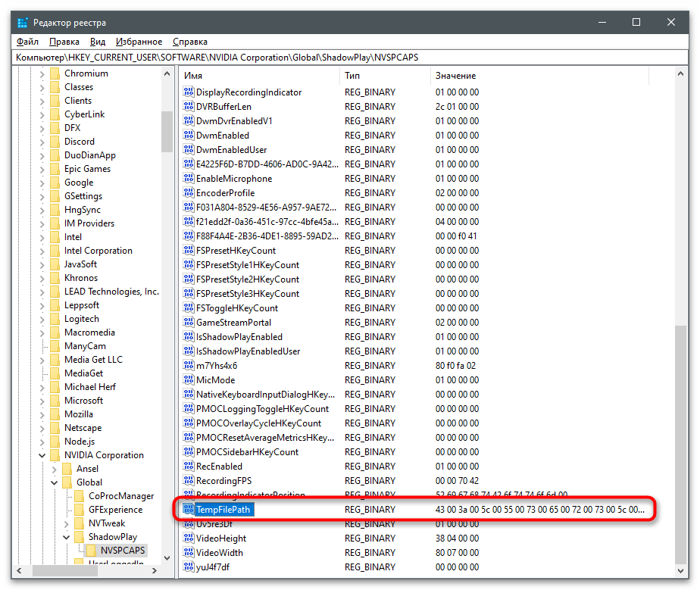
Task: Click the icon next to EncoderProfile
Action: click(189, 193)
